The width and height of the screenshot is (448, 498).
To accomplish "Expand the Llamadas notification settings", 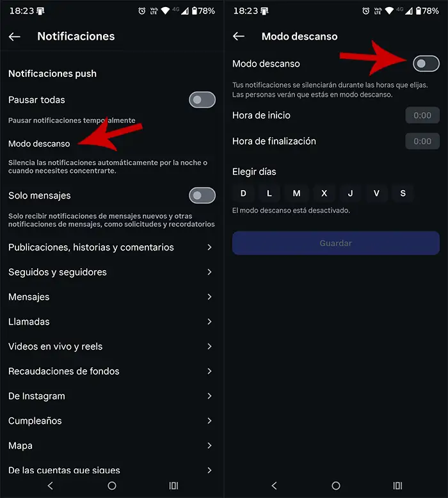I will [x=209, y=321].
